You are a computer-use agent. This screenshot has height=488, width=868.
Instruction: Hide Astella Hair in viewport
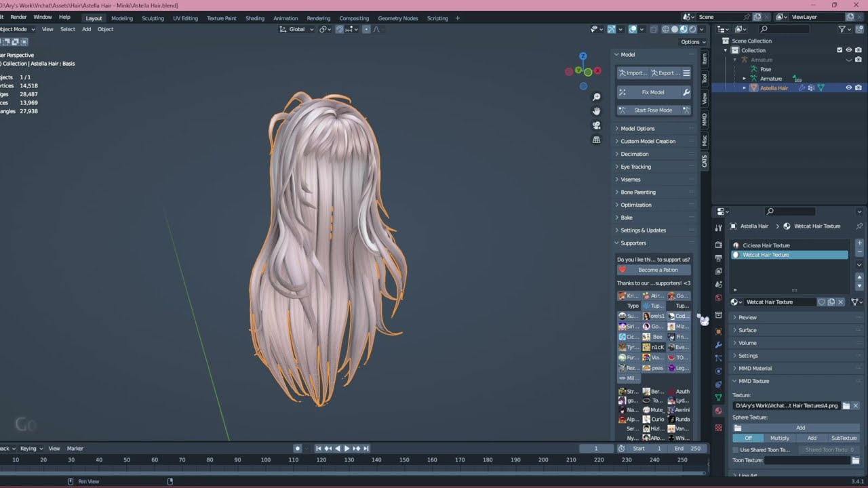pos(848,88)
